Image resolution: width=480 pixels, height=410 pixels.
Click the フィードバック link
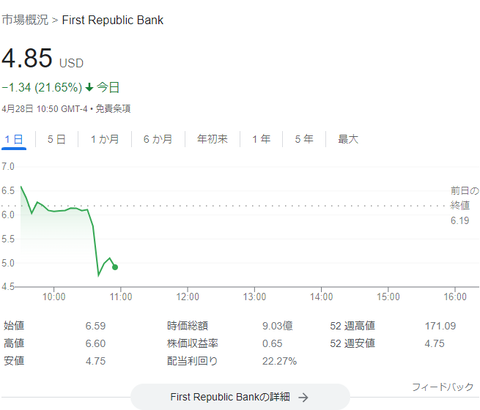tap(443, 387)
